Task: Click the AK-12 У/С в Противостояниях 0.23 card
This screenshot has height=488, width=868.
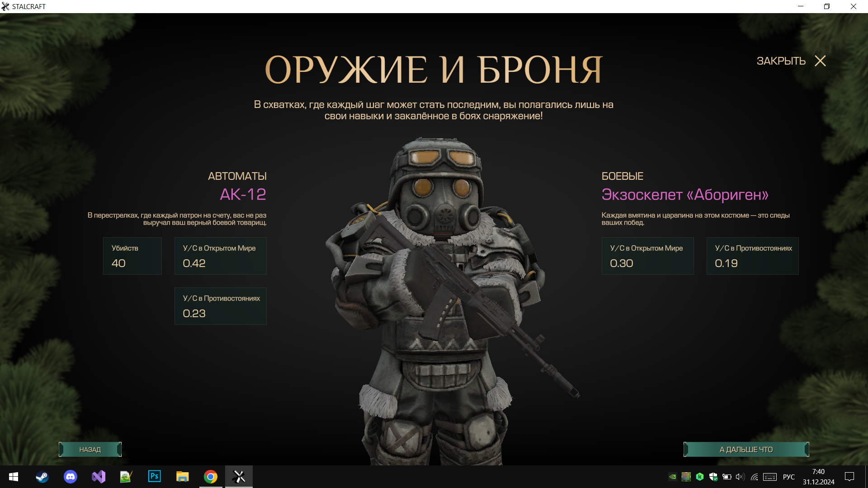Action: click(x=221, y=306)
